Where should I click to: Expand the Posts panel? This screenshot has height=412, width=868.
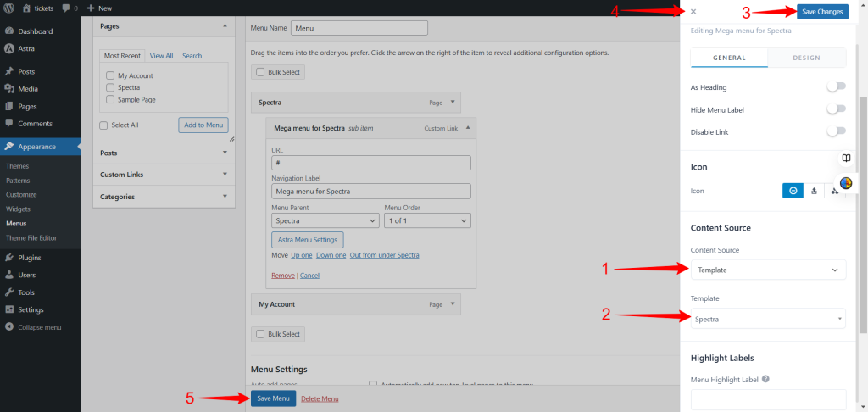[164, 153]
